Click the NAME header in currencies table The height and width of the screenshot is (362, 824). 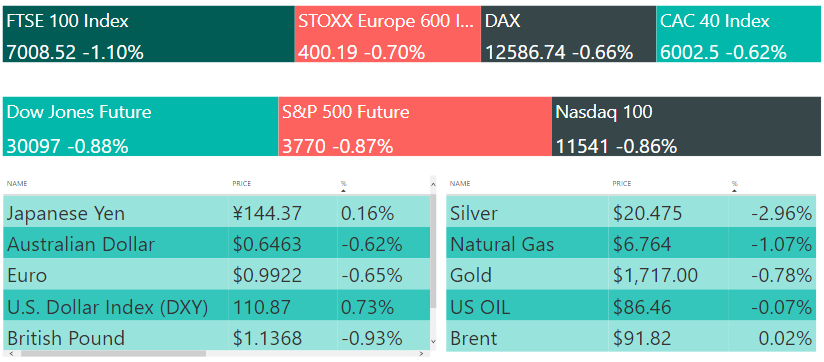point(17,184)
